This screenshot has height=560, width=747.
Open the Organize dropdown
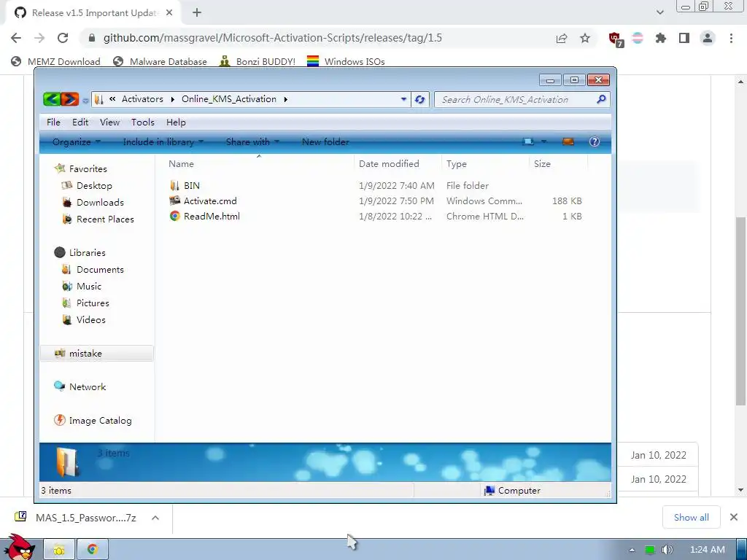pos(76,141)
